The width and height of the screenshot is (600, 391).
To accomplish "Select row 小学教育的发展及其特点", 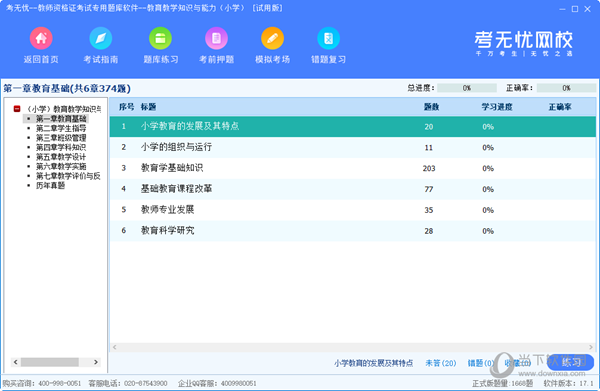I will pos(352,127).
